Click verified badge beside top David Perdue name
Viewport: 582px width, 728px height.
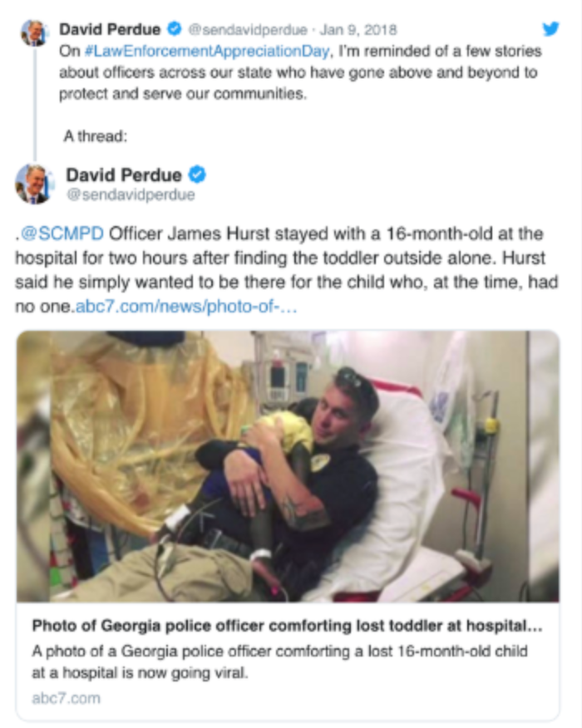click(x=174, y=29)
